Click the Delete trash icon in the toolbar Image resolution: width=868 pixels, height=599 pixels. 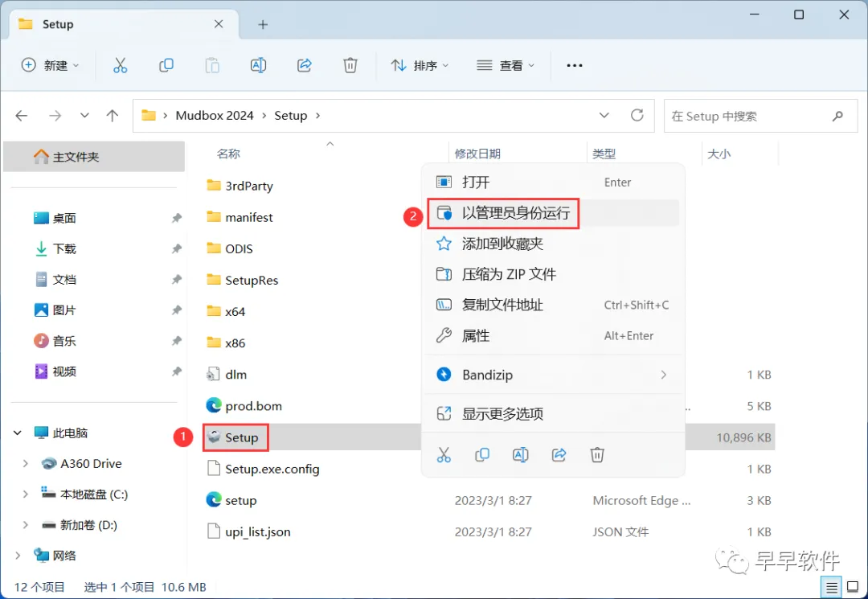[350, 65]
